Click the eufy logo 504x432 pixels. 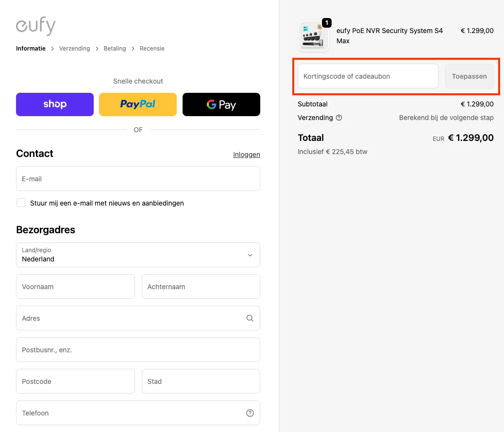click(35, 26)
